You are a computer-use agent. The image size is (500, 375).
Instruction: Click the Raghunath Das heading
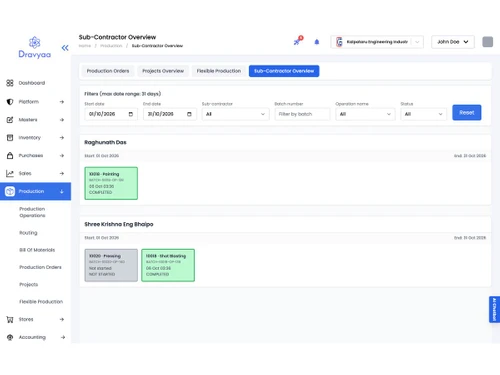[105, 142]
